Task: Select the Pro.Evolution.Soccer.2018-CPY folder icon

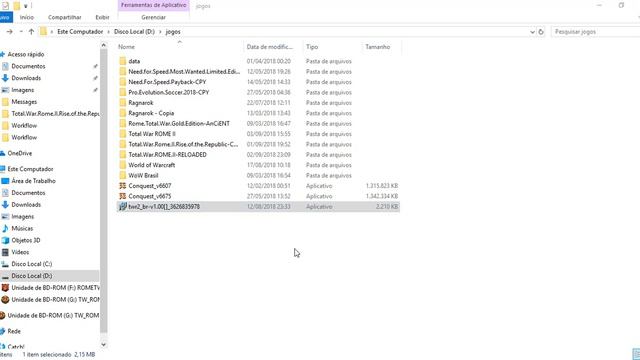Action: [x=122, y=92]
